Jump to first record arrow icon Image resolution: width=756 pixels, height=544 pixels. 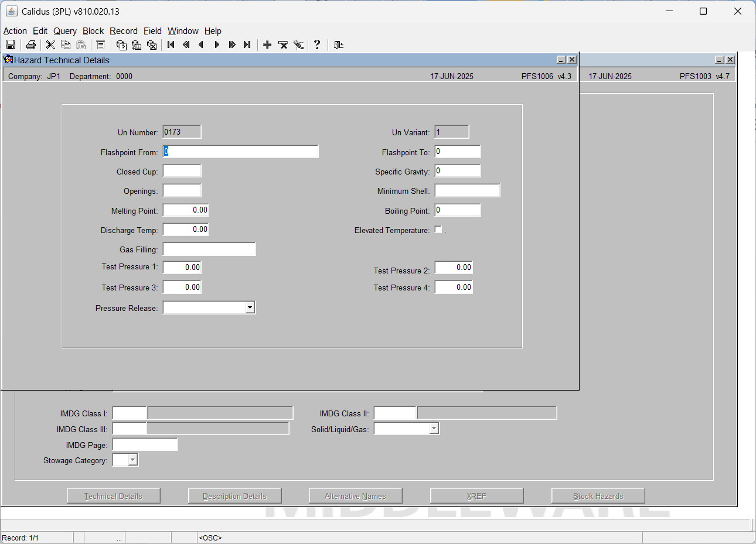pos(171,45)
